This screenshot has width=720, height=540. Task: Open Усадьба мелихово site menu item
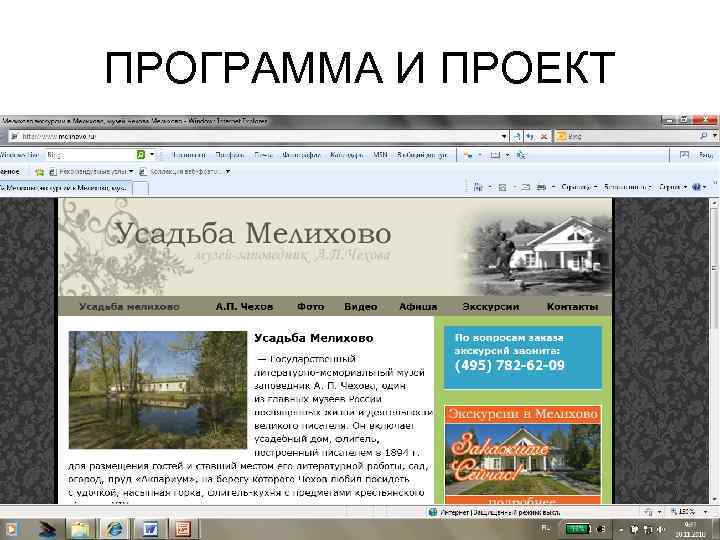[129, 307]
